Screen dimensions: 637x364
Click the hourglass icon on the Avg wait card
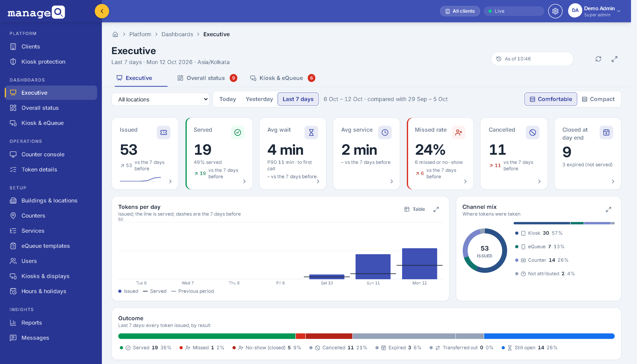pyautogui.click(x=311, y=133)
